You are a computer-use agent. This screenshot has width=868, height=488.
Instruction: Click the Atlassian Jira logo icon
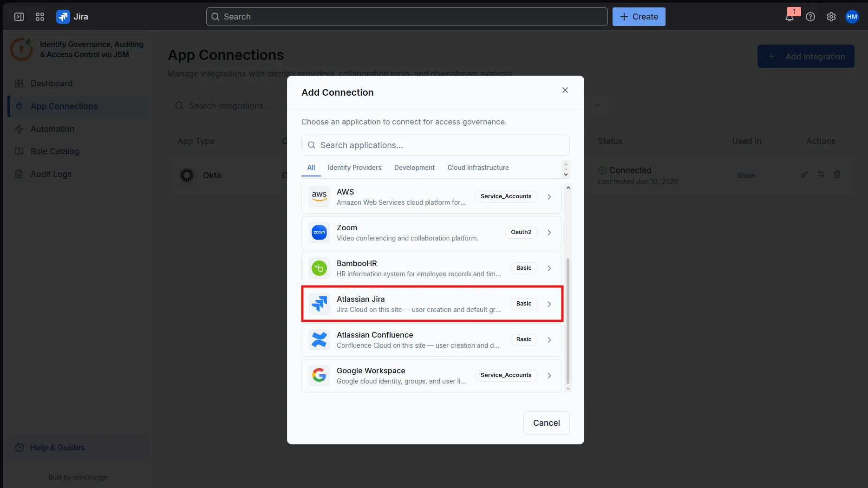tap(319, 304)
